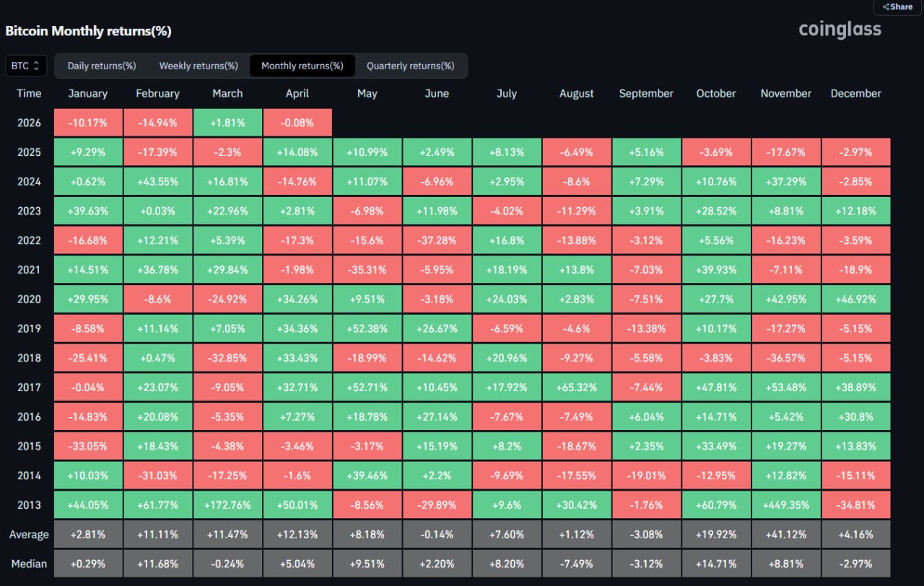
Task: Click the June 2022 -37.28% cell
Action: pos(437,240)
